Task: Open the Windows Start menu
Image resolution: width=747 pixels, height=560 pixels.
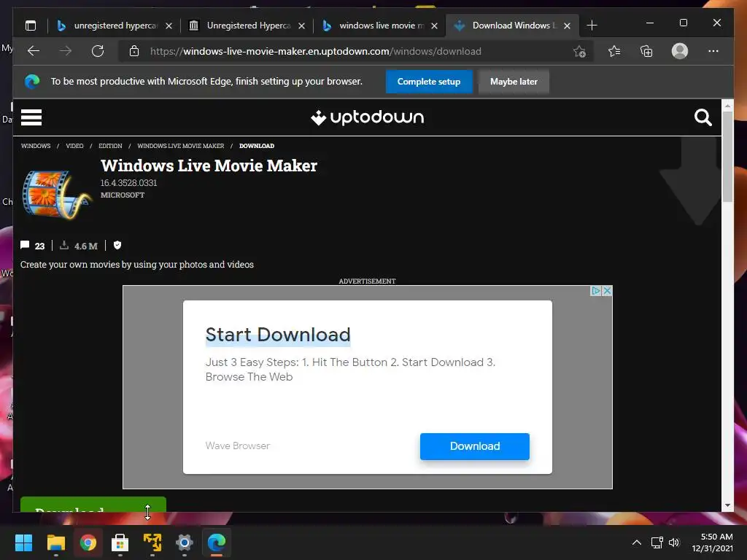Action: click(23, 542)
